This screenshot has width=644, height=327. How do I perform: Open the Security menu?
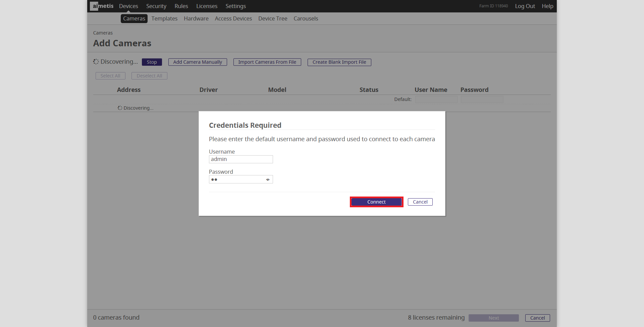pos(156,6)
